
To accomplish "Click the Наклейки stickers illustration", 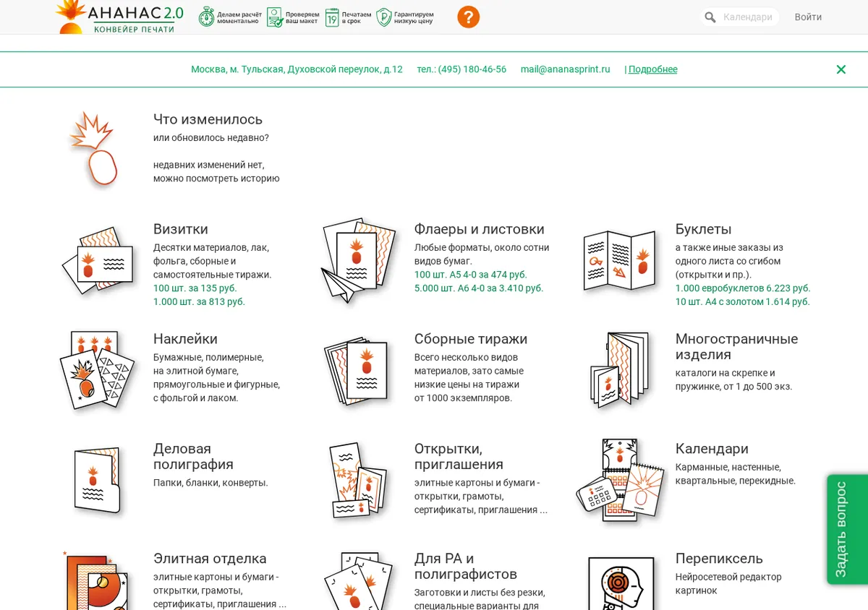I will [97, 370].
